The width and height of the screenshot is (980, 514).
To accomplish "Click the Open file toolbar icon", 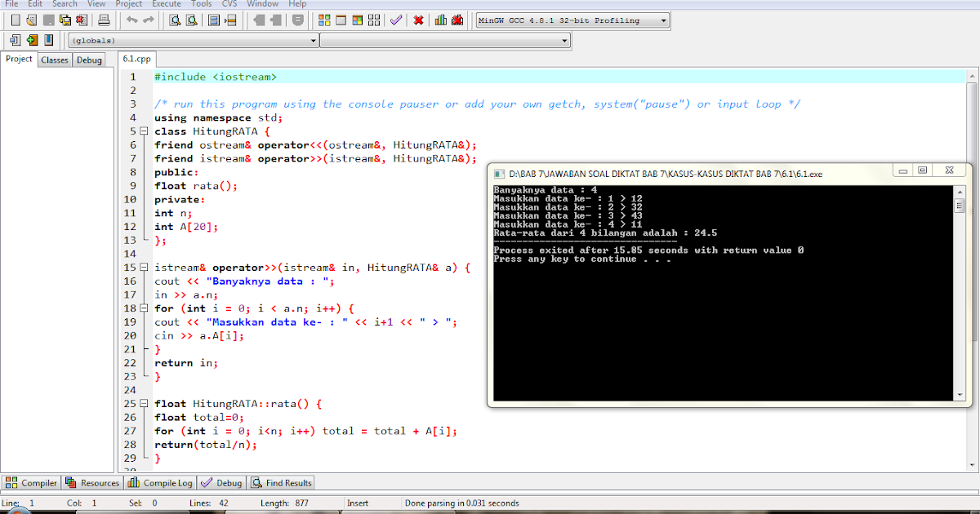I will point(31,20).
